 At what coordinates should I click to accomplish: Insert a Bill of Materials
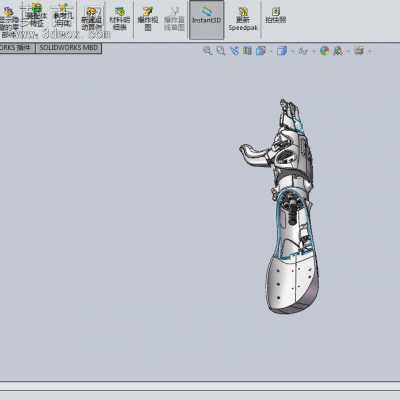pos(120,20)
